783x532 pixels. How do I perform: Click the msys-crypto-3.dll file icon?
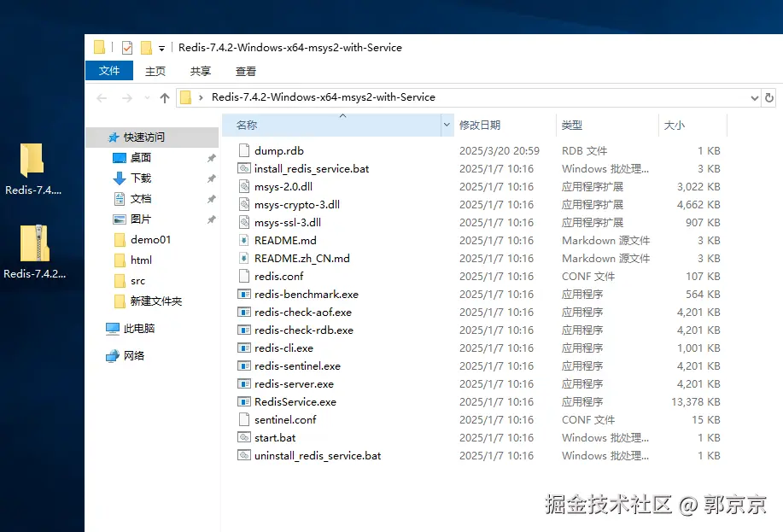pos(243,204)
